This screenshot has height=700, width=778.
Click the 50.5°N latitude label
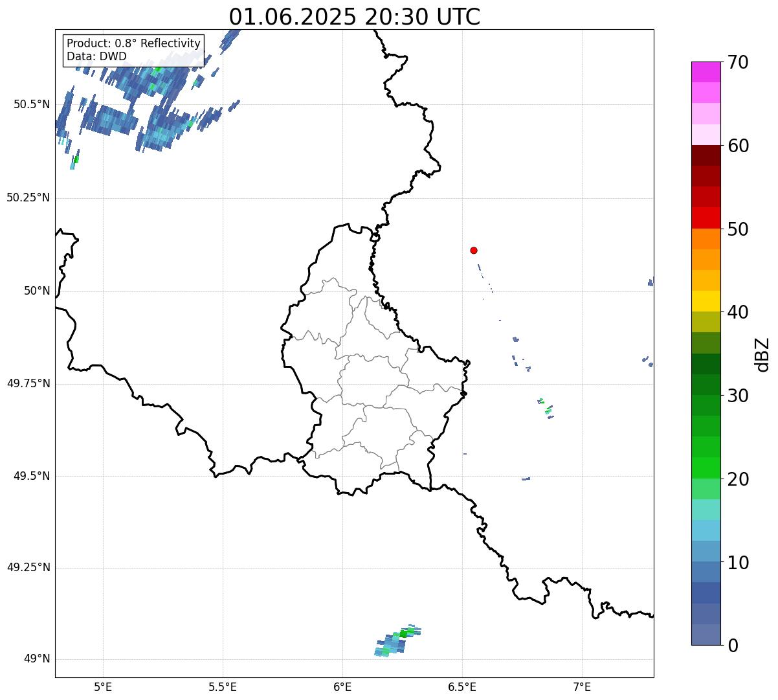(x=32, y=104)
